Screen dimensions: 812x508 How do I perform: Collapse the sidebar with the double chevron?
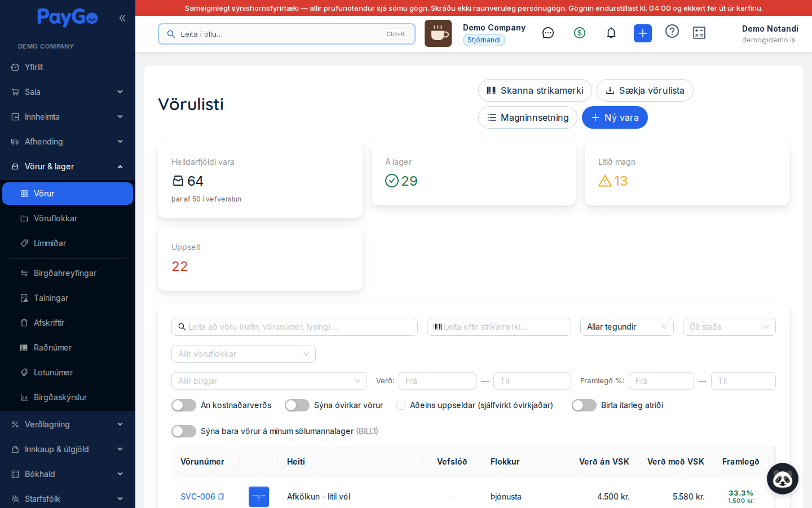pos(122,18)
